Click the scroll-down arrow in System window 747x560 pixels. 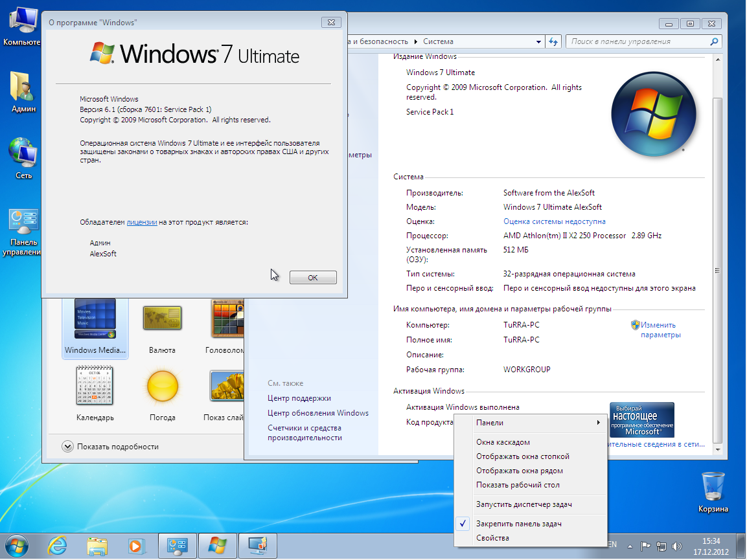pyautogui.click(x=717, y=449)
